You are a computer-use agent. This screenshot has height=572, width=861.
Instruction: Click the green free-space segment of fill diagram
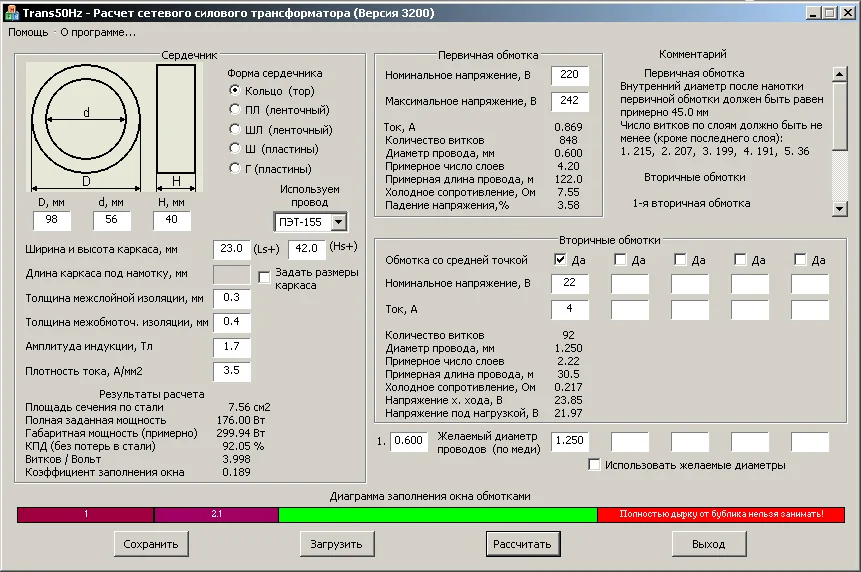pos(437,514)
